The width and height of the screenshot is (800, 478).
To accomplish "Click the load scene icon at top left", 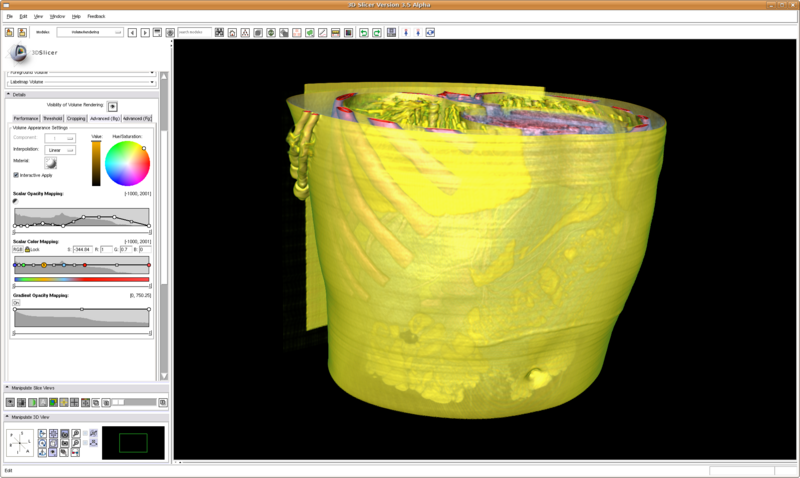I will (x=9, y=32).
